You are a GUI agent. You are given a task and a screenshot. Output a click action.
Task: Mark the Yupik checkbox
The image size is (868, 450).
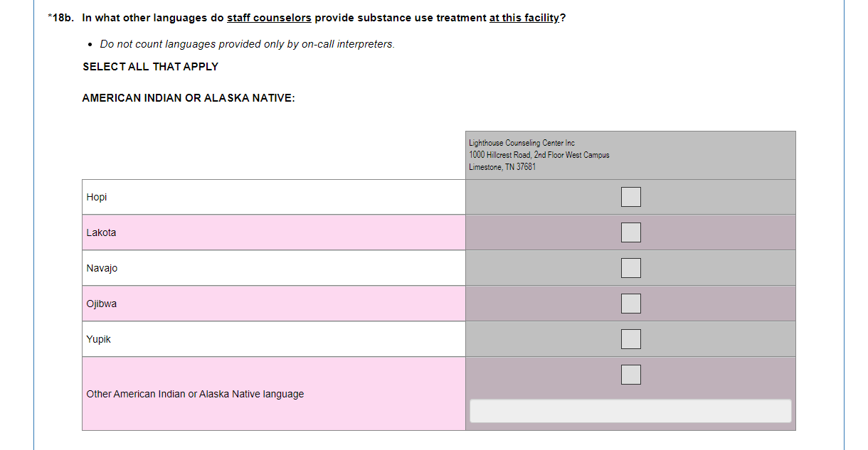point(630,339)
